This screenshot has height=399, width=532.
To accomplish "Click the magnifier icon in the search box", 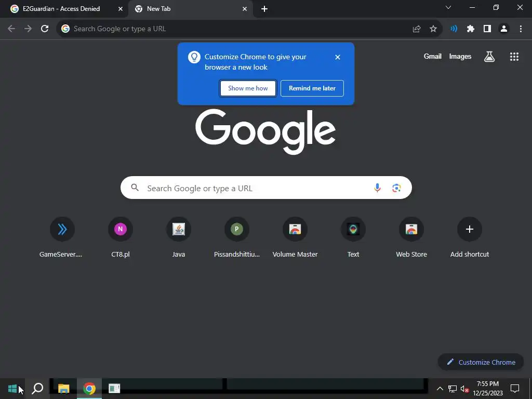I will pyautogui.click(x=135, y=188).
